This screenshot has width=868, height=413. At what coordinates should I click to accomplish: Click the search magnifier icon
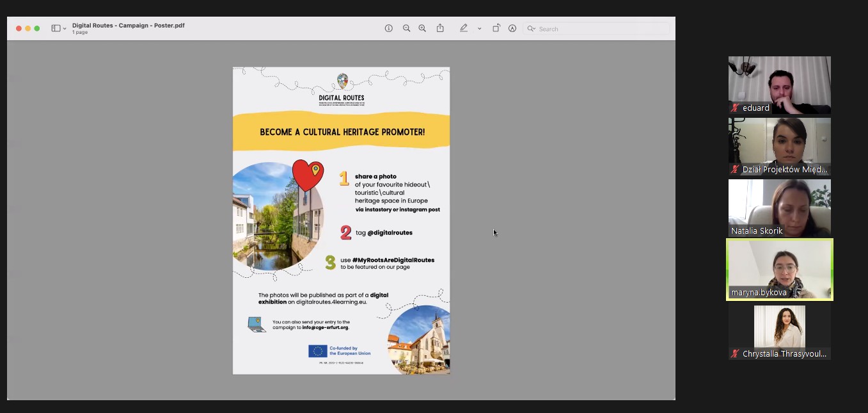pos(531,29)
